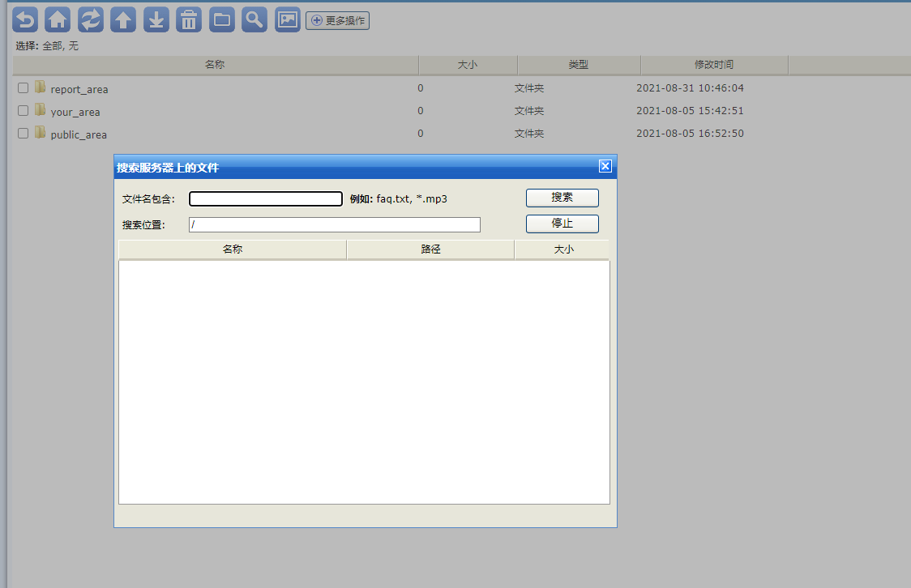The height and width of the screenshot is (588, 911).
Task: Click the 停止 button
Action: 562,224
